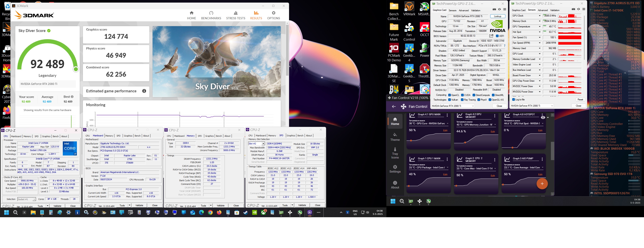Open Validation tab in the GPU-Z Sensors window
The height and width of the screenshot is (248, 644).
pyautogui.click(x=555, y=10)
